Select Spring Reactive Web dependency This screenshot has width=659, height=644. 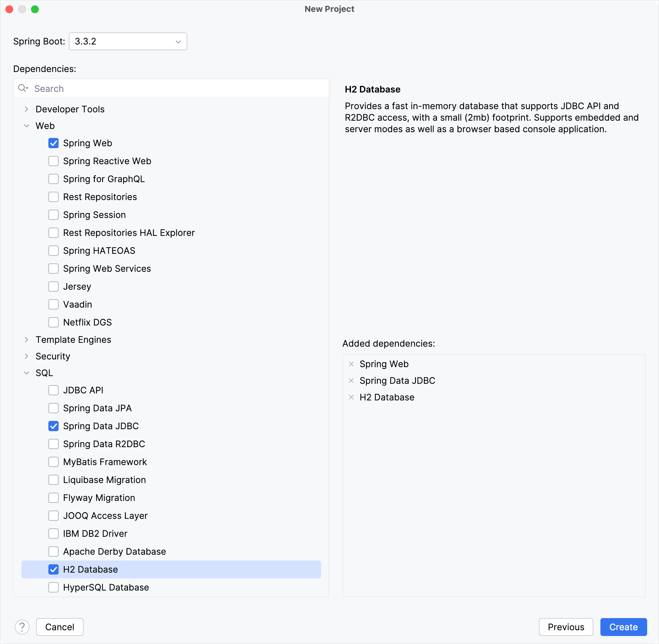pos(54,161)
